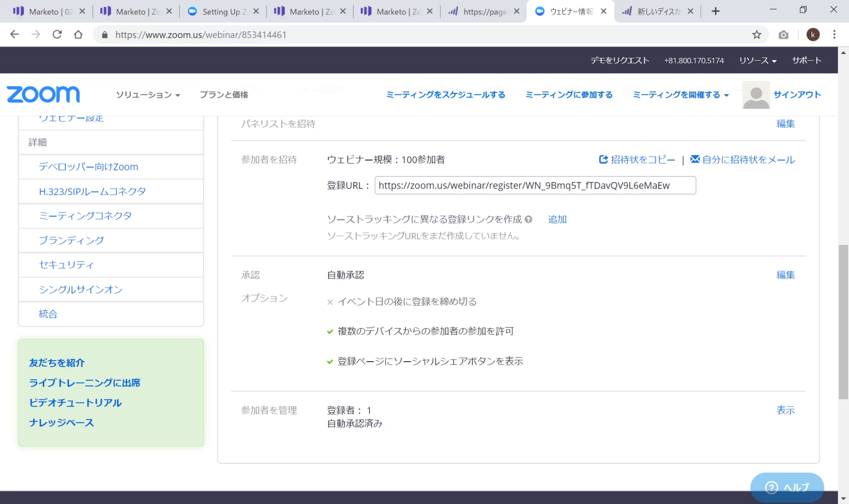Open プランと価格 page

(x=224, y=95)
